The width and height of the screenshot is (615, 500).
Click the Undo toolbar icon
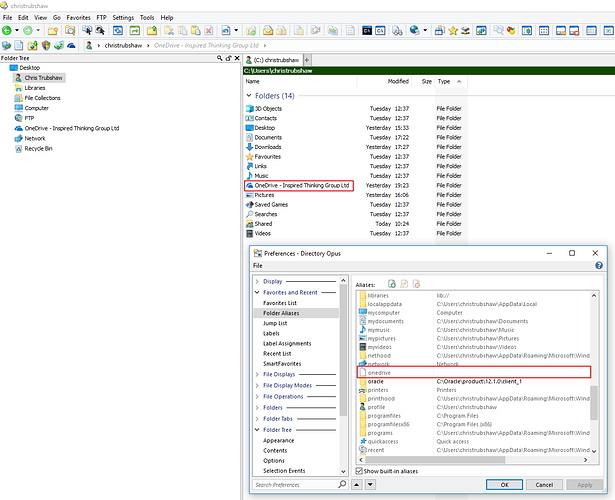pyautogui.click(x=226, y=30)
